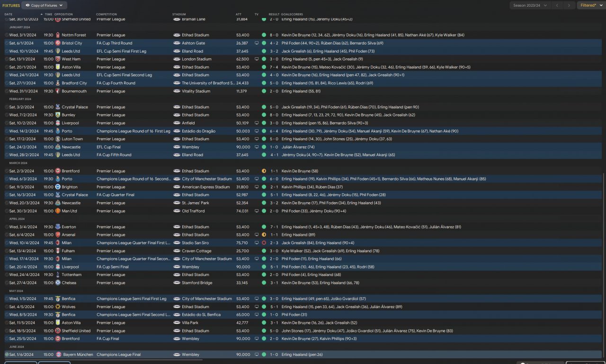Click the Wembley stadium icon for EFL Cup Final

pos(177,147)
